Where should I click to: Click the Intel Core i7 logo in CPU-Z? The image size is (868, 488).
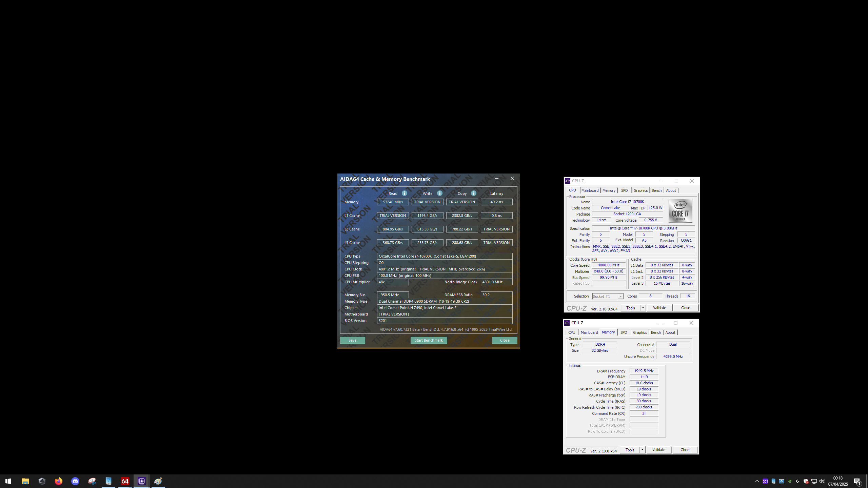pyautogui.click(x=680, y=211)
